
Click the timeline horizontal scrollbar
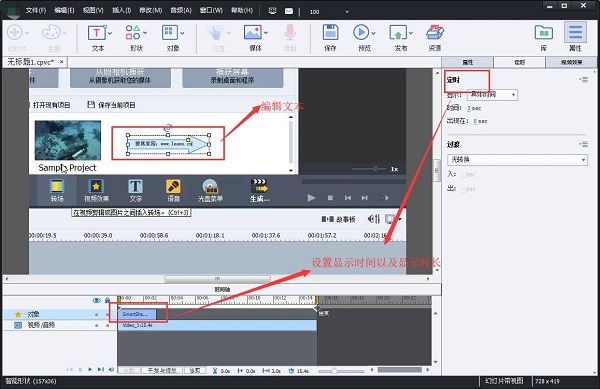point(399,370)
